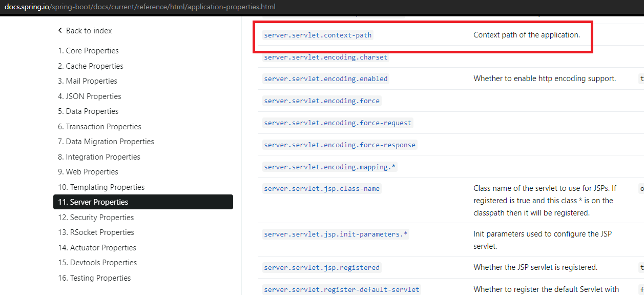Viewport: 644px width, 295px height.
Task: Go to 7. Data Migration Properties
Action: pyautogui.click(x=106, y=142)
